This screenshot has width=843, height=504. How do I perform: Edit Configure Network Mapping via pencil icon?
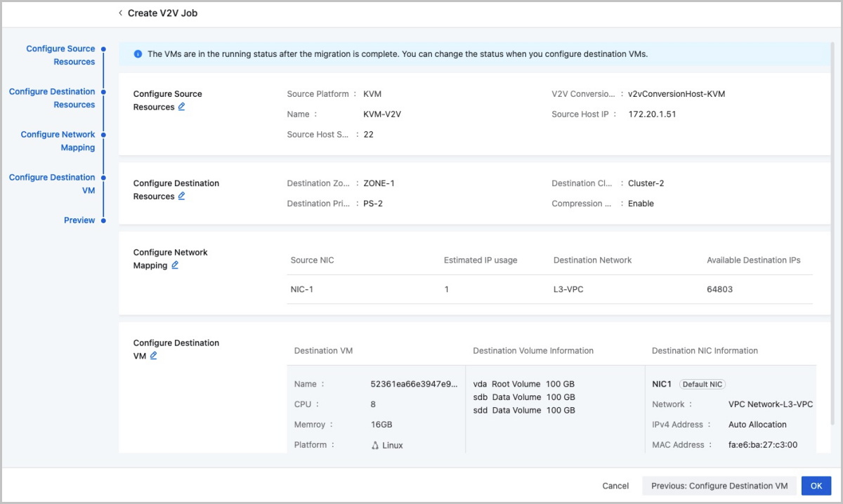[x=175, y=265]
